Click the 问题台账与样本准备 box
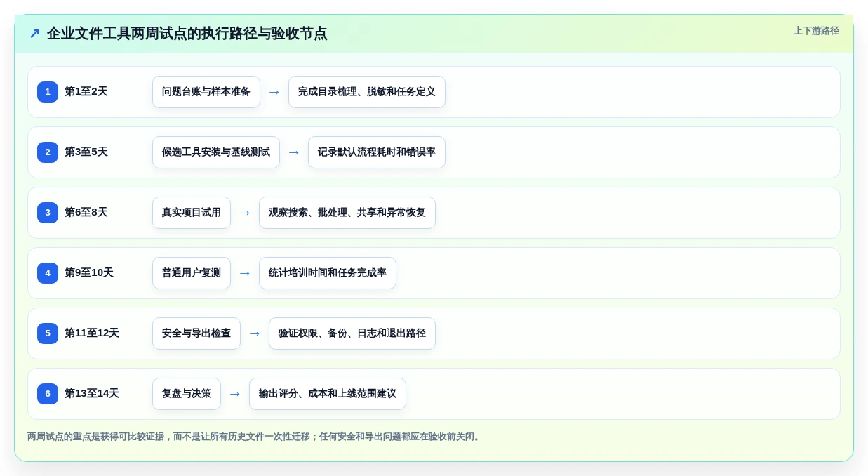 206,92
